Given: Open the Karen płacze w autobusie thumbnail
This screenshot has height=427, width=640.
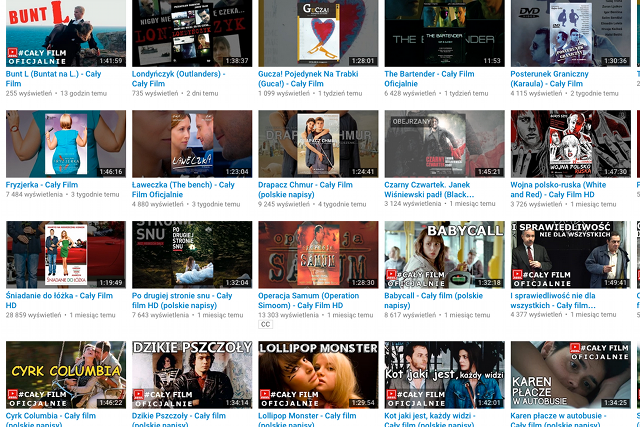Looking at the screenshot, I should pyautogui.click(x=570, y=375).
